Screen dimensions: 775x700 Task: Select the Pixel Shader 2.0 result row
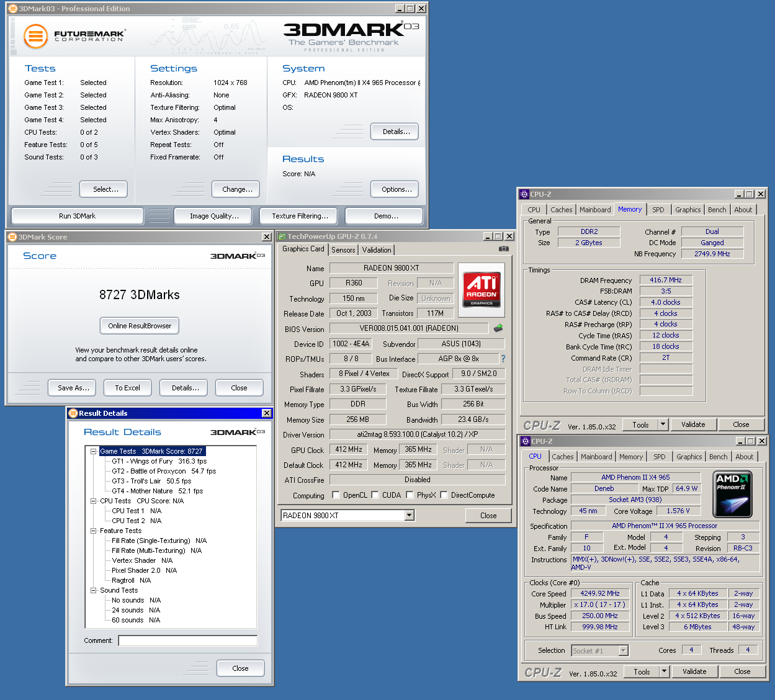145,571
